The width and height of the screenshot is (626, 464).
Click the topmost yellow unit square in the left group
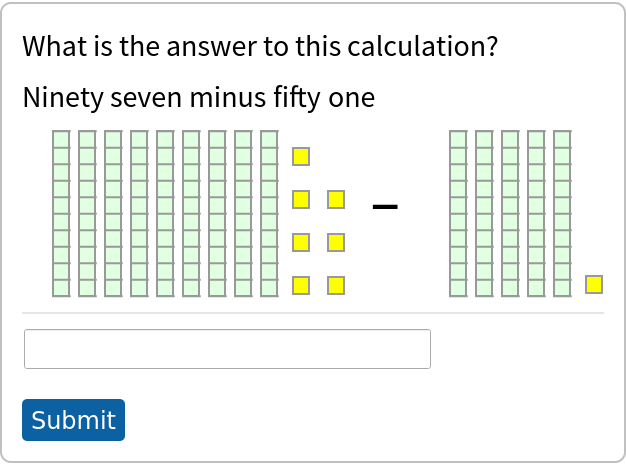[301, 157]
